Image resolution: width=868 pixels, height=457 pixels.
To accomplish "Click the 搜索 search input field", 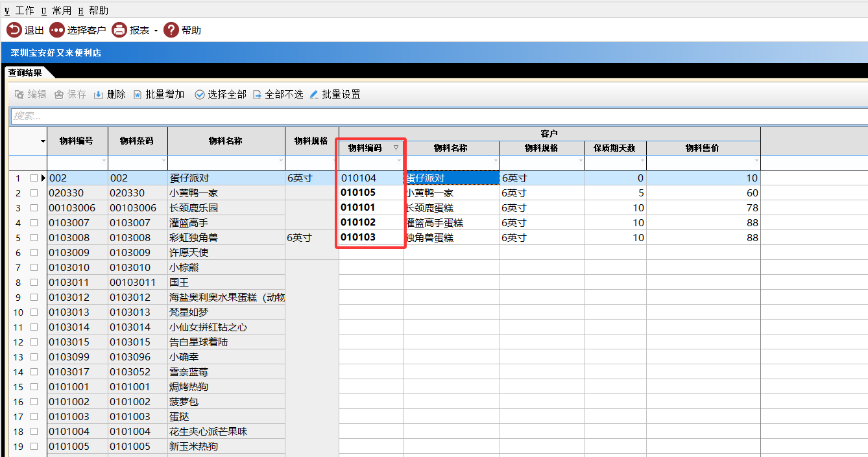I will (439, 116).
